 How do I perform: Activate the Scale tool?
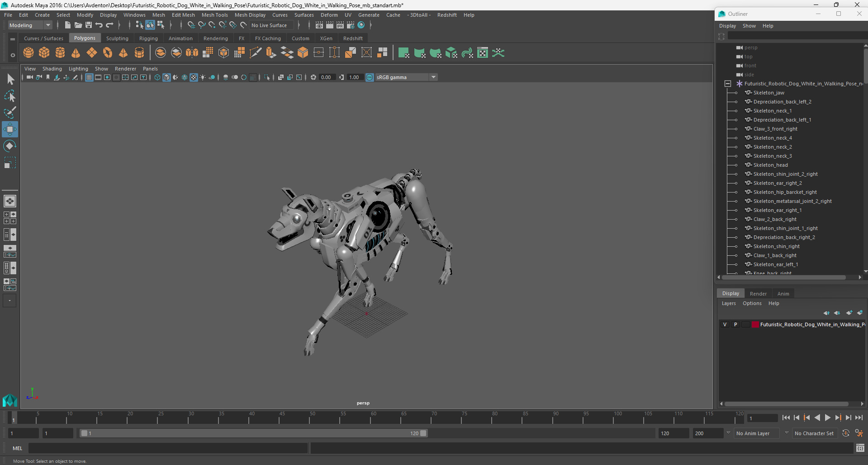pos(10,163)
